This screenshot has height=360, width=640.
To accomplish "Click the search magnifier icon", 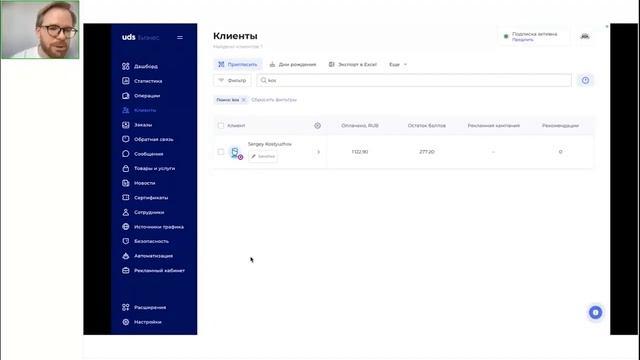I will (264, 80).
